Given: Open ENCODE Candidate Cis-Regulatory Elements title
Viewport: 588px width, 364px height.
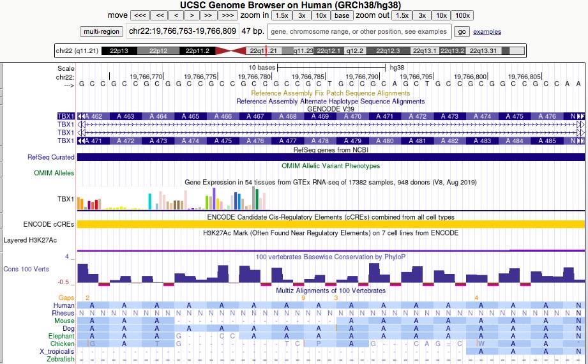Looking at the screenshot, I should click(x=330, y=217).
